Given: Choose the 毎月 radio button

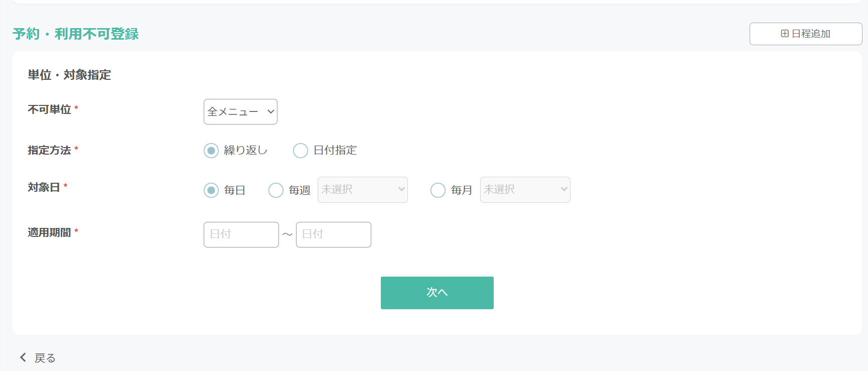Looking at the screenshot, I should click(x=438, y=190).
